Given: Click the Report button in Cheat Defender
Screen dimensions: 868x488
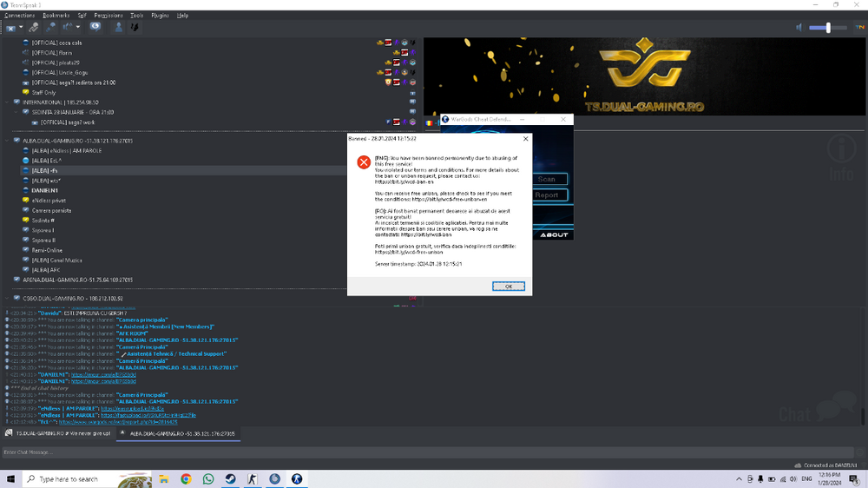Looking at the screenshot, I should (x=547, y=195).
